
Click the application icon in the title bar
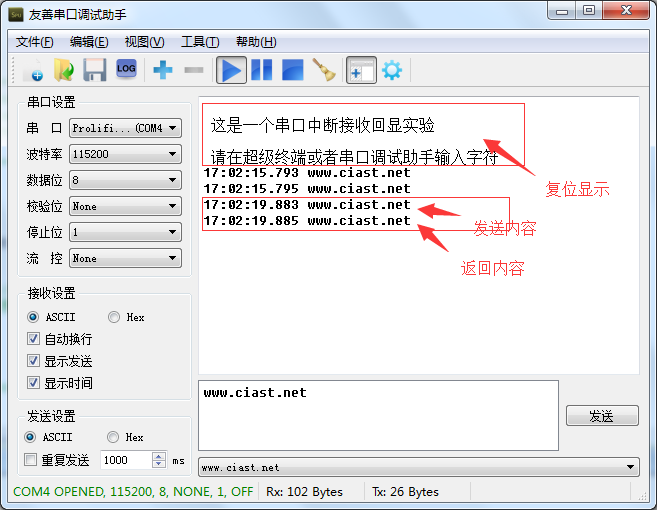16,15
